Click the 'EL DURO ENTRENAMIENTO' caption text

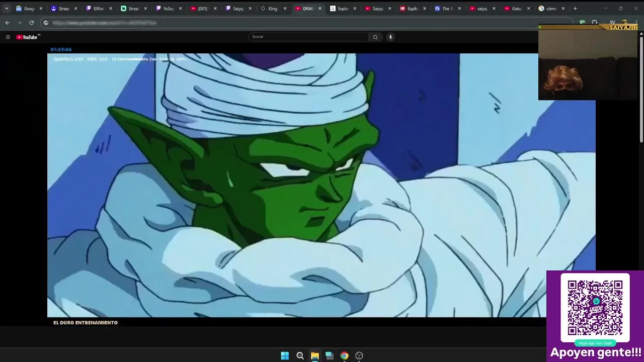[86, 323]
